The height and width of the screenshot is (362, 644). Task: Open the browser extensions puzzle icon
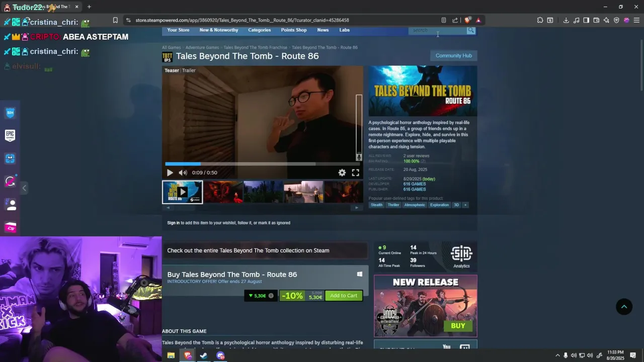tap(540, 20)
